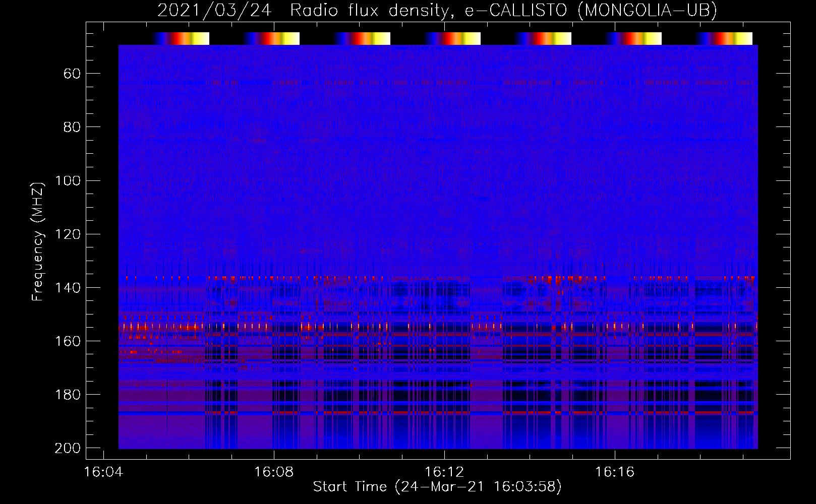Click the 16:08 time tick label
This screenshot has width=816, height=504.
click(x=274, y=472)
